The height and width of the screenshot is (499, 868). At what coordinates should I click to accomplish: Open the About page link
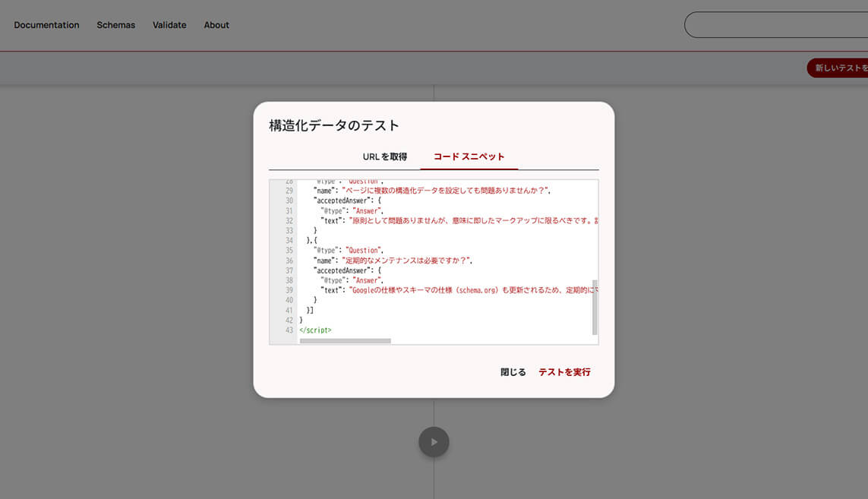[x=216, y=25]
